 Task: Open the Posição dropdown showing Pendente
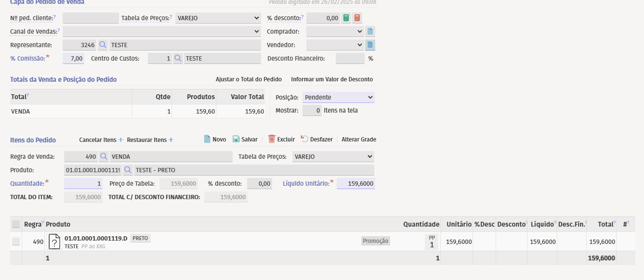(x=338, y=98)
